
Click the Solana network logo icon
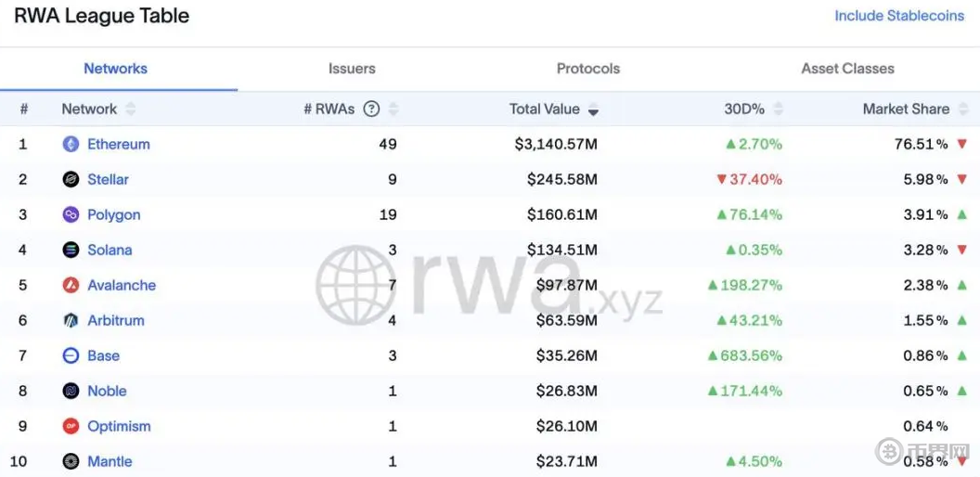tap(71, 250)
